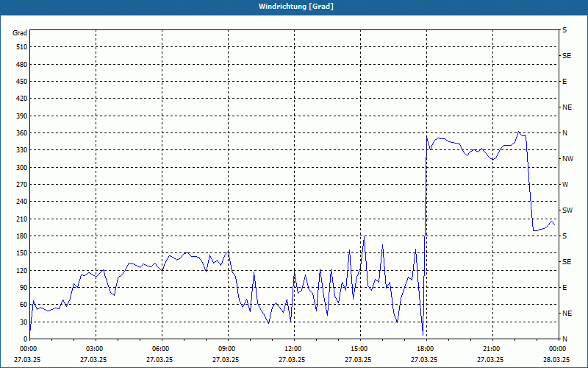
Task: Pick the 390 tick label on the left axis
Action: point(22,116)
